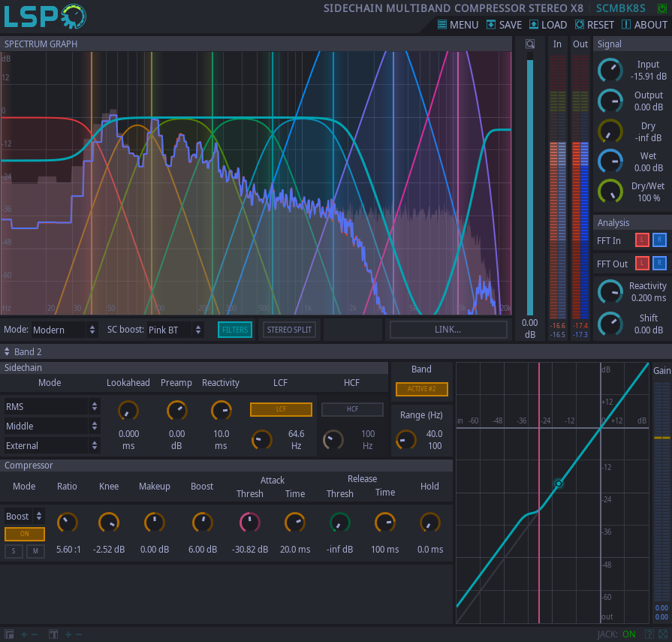The height and width of the screenshot is (642, 672).
Task: Adjust the Wet level knob
Action: (610, 161)
